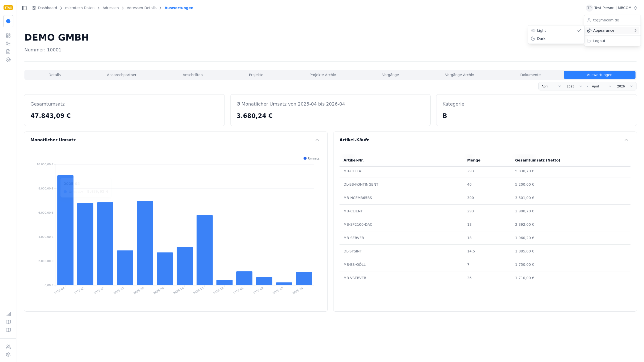Click the Menge column header
This screenshot has height=362, width=644.
(474, 160)
